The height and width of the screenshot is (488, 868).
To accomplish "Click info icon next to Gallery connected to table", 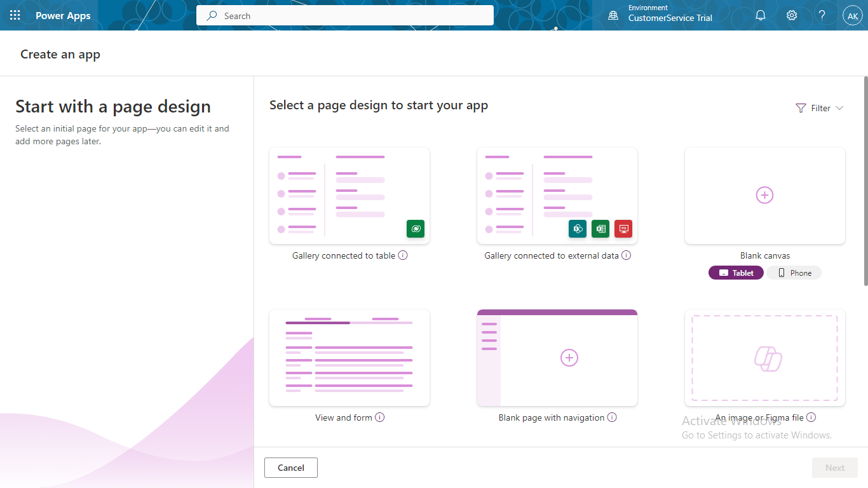I will (403, 255).
